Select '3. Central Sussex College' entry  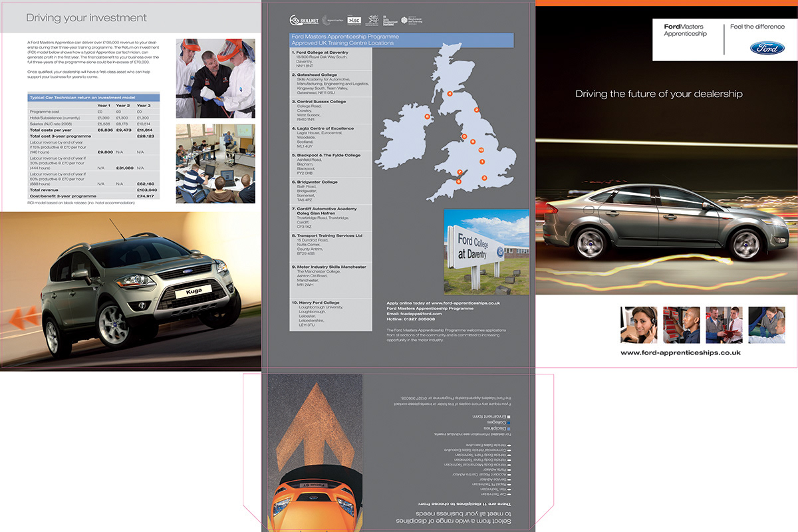[331, 111]
